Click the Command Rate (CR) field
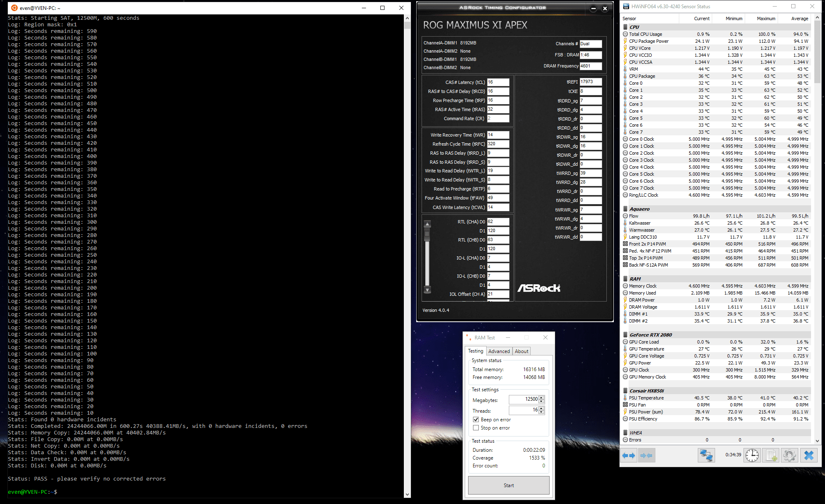 (x=498, y=118)
